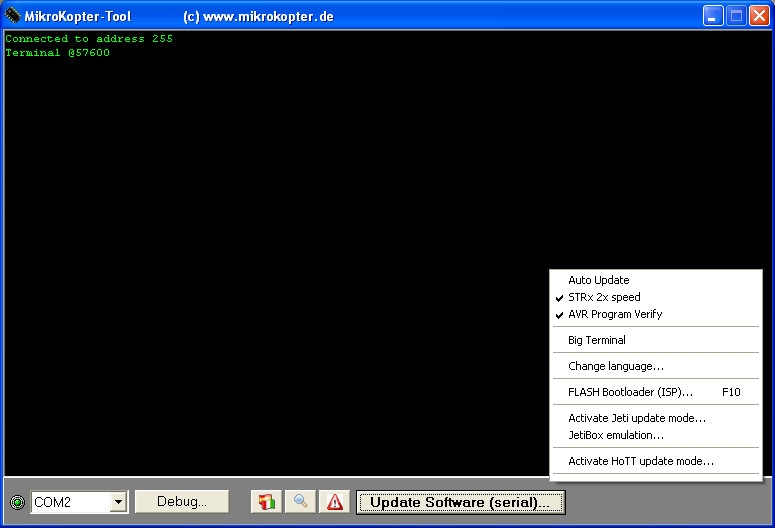Open JetiBox emulation... from menu
775x528 pixels.
pos(615,435)
